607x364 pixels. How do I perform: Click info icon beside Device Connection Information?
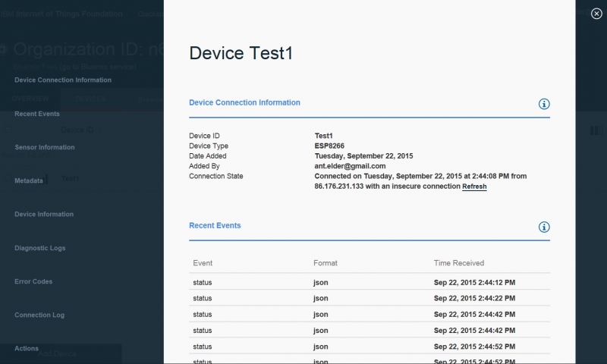tap(543, 104)
